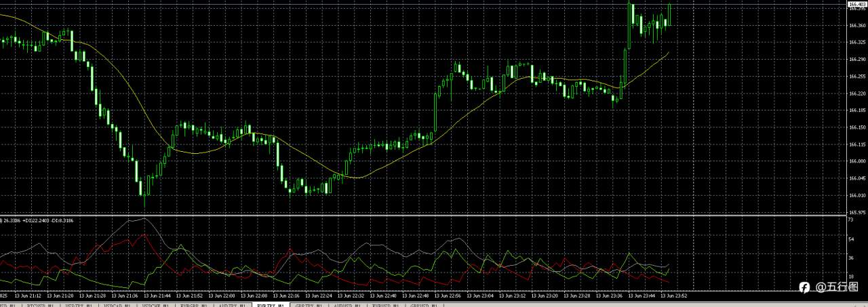
Task: Open the USDCAD,M1 chart tab
Action: point(117,306)
